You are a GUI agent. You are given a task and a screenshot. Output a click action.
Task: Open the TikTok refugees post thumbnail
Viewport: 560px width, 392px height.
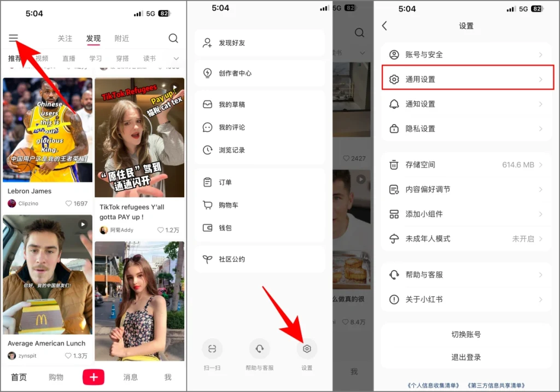139,137
